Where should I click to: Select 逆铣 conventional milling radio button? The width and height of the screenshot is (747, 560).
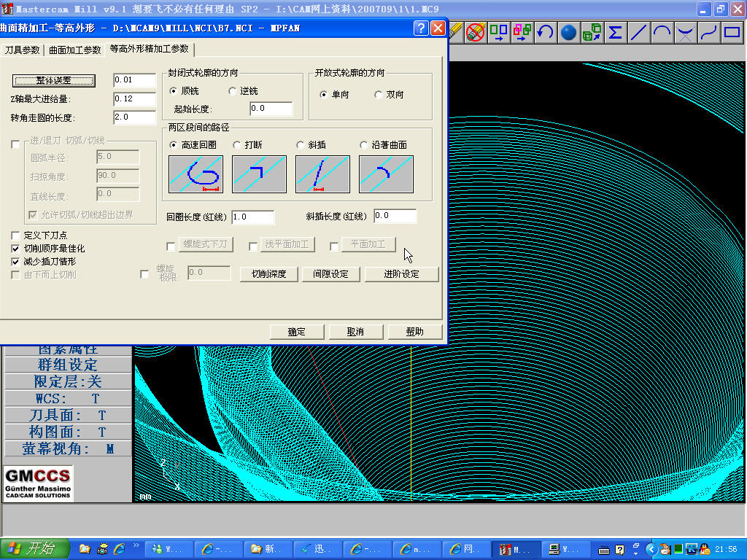point(233,91)
